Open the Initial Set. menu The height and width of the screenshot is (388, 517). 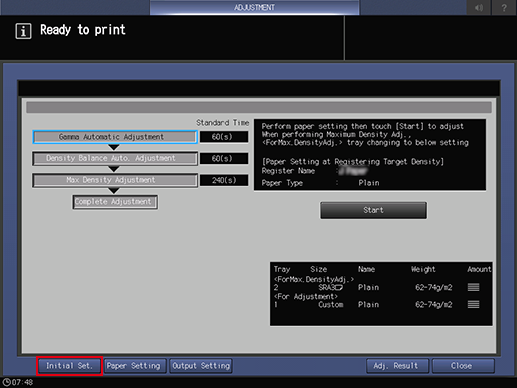69,366
